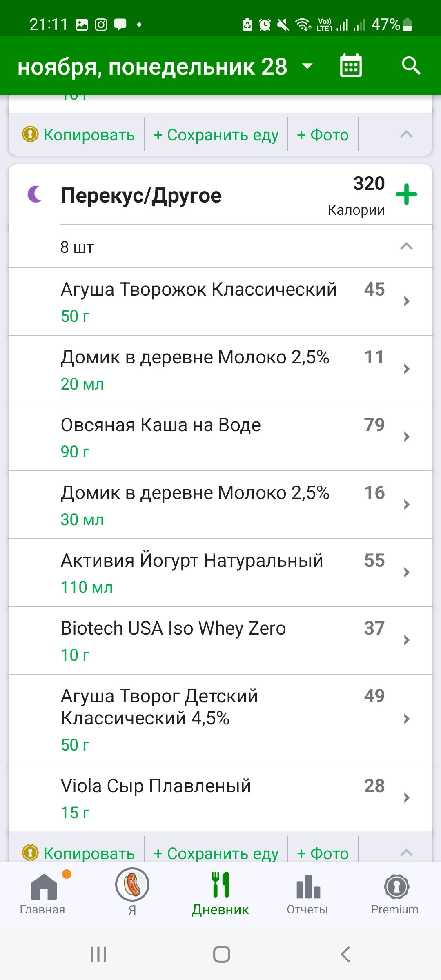Switch to the Дневник diary tab
This screenshot has height=980, width=441.
pos(220,892)
